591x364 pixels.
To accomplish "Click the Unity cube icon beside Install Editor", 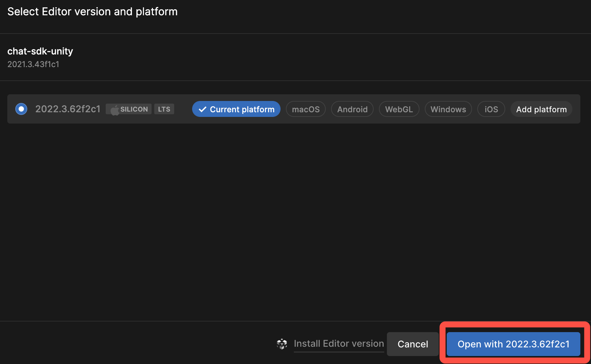I will click(x=282, y=344).
